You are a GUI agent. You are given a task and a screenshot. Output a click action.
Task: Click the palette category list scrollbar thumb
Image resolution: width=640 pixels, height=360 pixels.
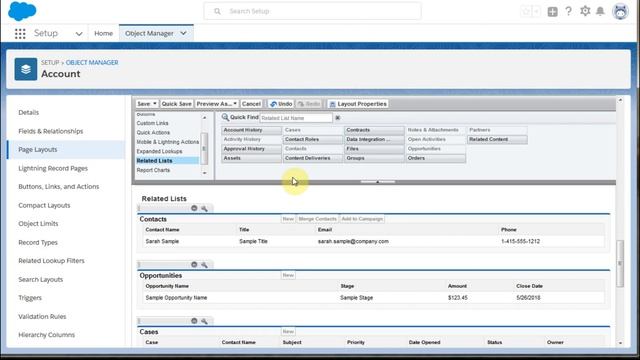click(x=205, y=149)
